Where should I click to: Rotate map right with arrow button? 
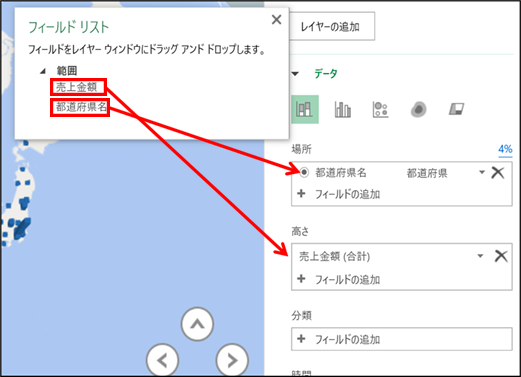coord(232,360)
